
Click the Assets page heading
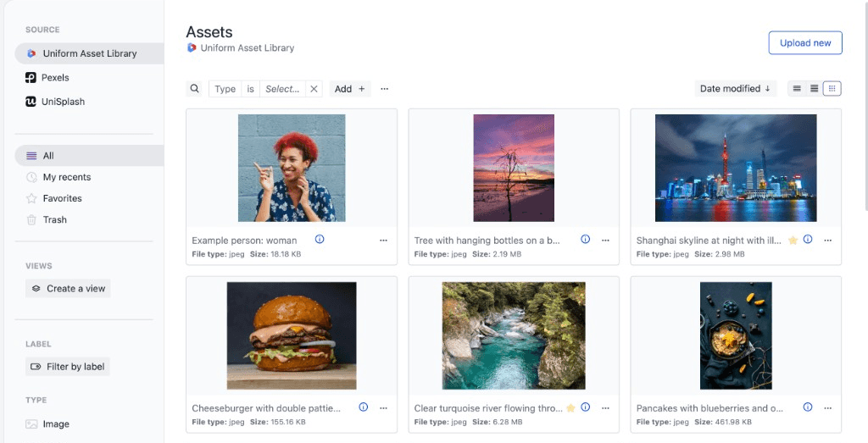pos(209,32)
